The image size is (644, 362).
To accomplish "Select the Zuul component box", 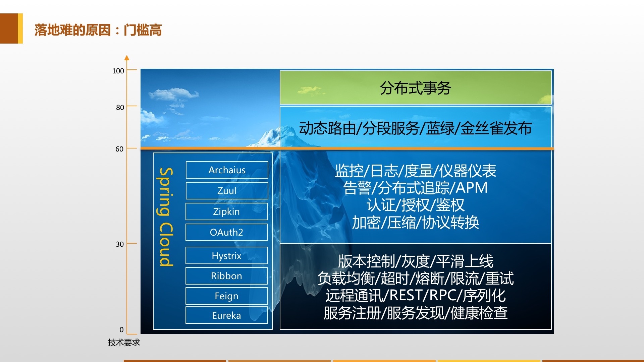I will click(x=227, y=191).
